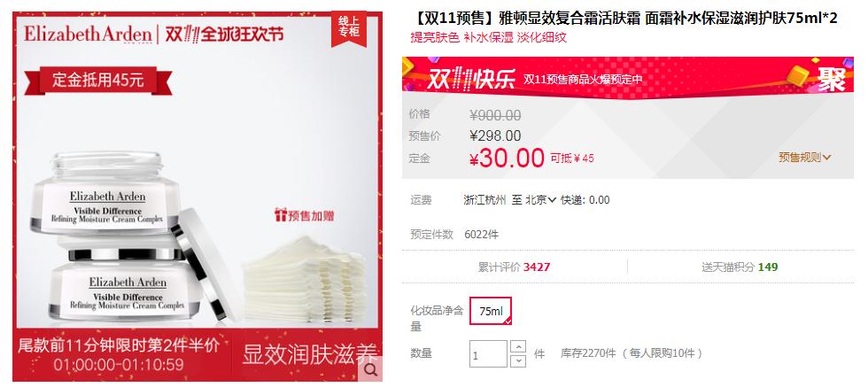868x387 pixels.
Task: Click the 可抵¥45 deposit offset text
Action: [572, 159]
